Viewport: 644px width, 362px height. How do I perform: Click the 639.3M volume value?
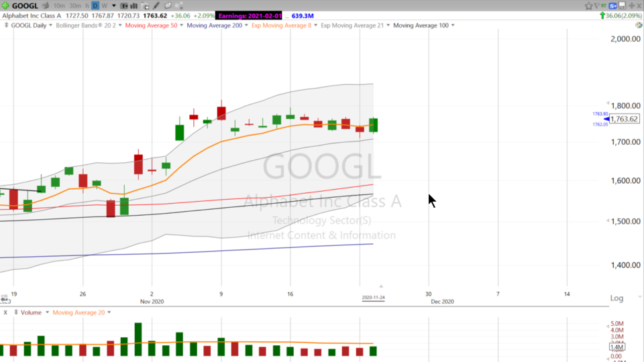[303, 15]
